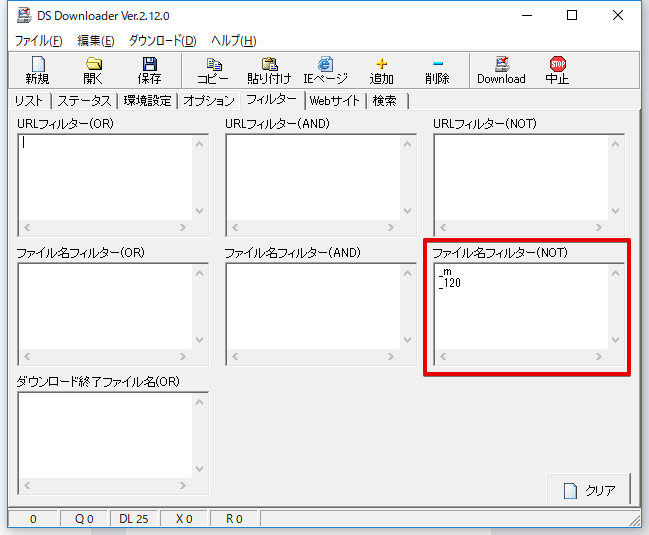
Task: Click up arrow of URLフィルター(AND) scrollbar
Action: tap(408, 144)
